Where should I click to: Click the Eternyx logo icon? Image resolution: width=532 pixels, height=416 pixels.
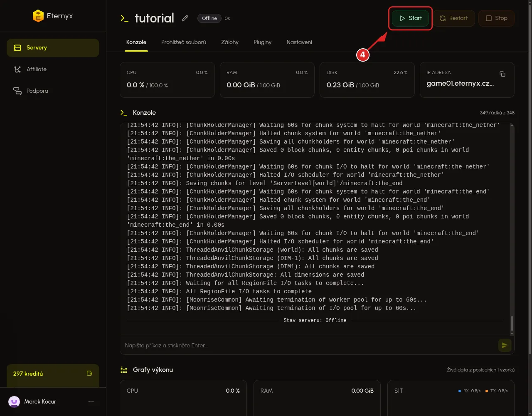38,16
